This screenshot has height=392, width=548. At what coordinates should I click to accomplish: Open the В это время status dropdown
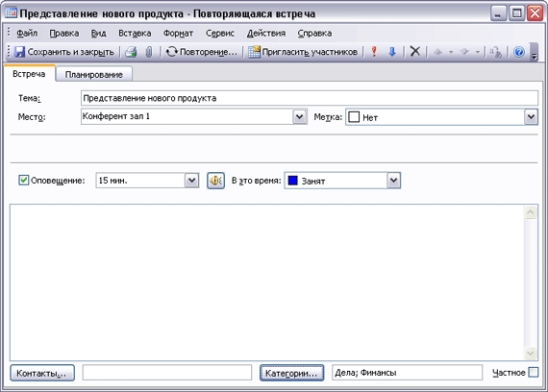click(x=393, y=181)
